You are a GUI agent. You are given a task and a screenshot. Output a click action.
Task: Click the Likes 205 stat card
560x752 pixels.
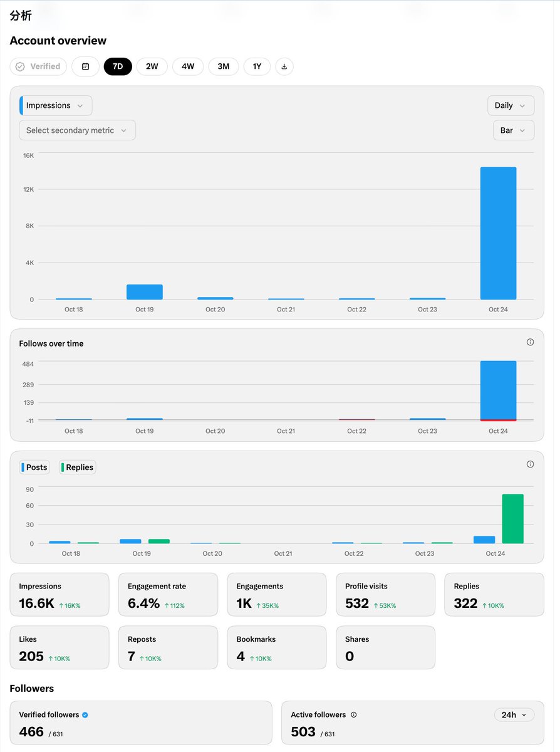(60, 647)
